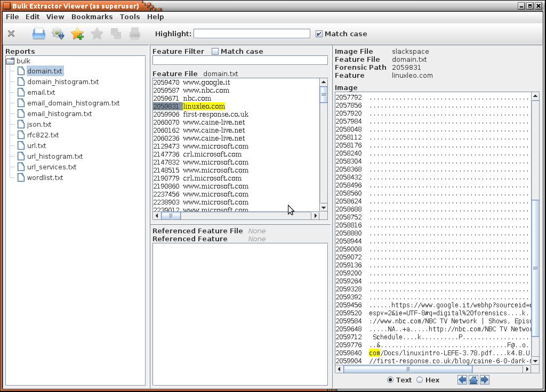Click the Highlight text field

(252, 34)
